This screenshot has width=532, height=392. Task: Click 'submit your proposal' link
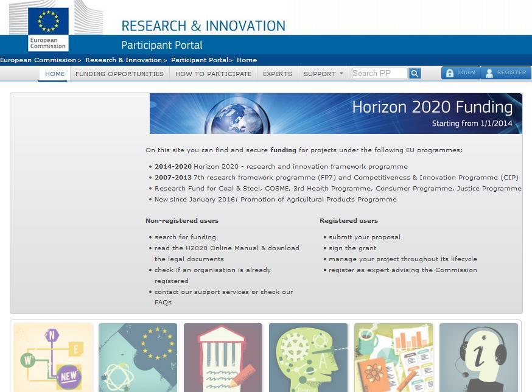pos(365,237)
